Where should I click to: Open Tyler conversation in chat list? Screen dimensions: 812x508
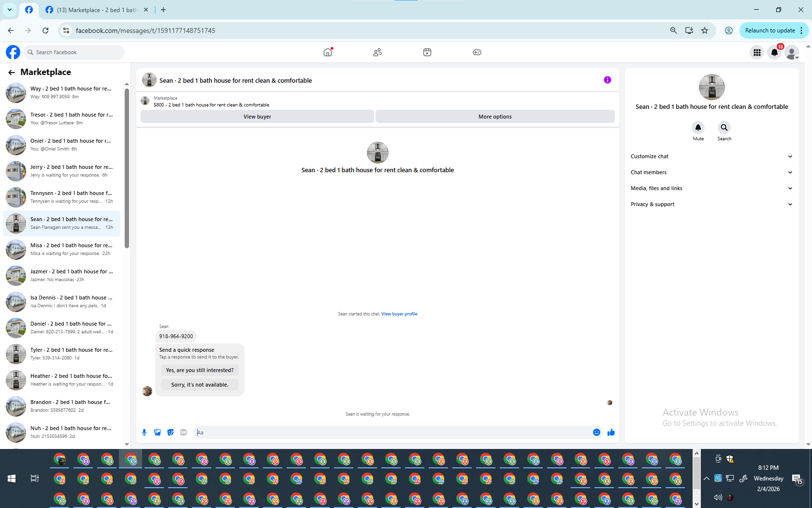click(62, 354)
